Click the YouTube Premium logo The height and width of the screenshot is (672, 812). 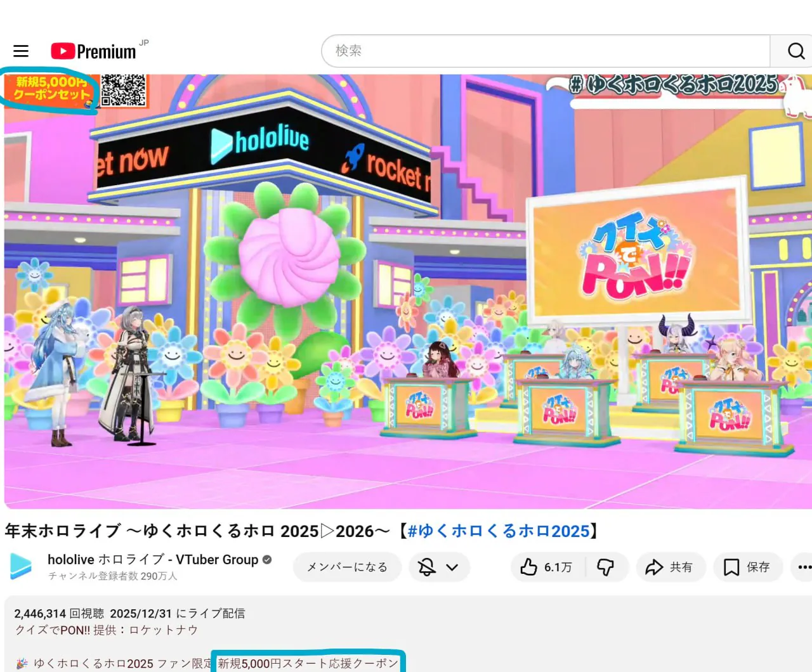coord(94,51)
